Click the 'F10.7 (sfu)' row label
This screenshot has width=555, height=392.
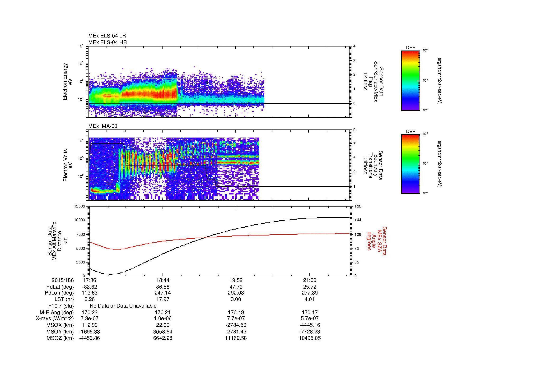[x=61, y=306]
